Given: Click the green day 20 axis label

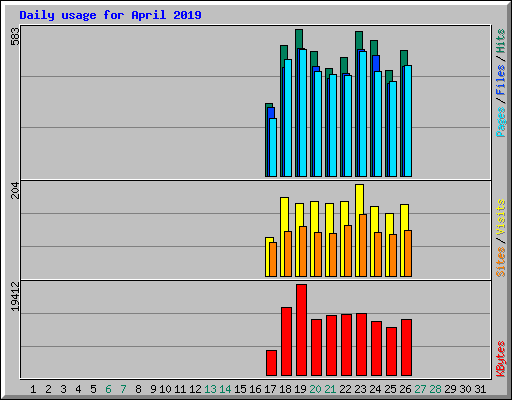Looking at the screenshot, I should click(x=315, y=389).
